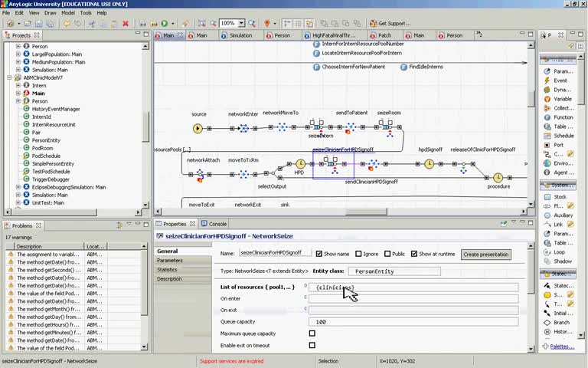Click the zoom in magnifier icon
The width and height of the screenshot is (588, 368).
pos(252,23)
